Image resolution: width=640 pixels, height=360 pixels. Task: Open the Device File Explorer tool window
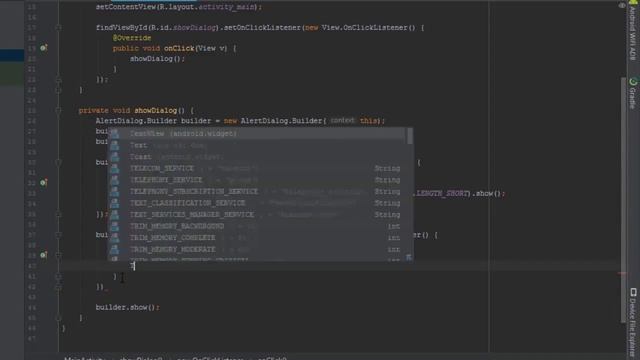pos(633,323)
